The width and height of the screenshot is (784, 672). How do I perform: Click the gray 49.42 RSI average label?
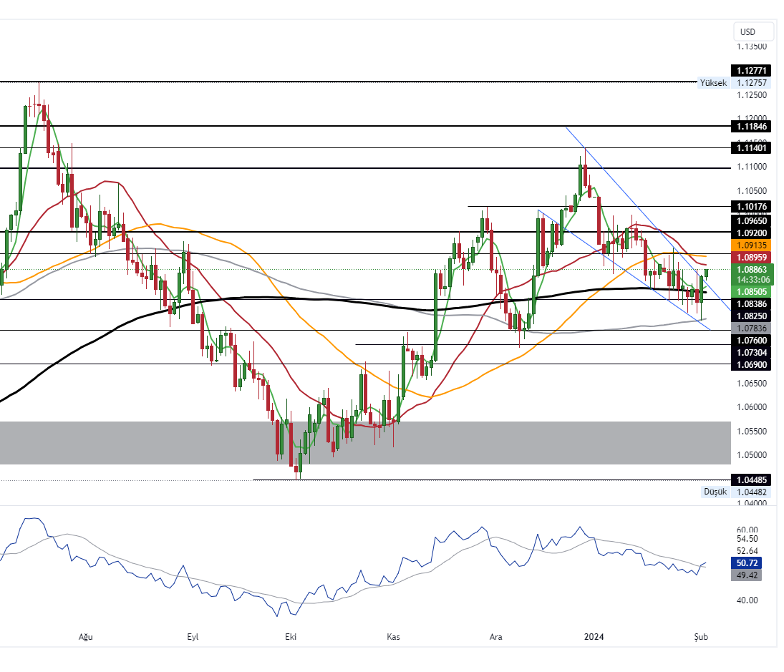pyautogui.click(x=751, y=575)
